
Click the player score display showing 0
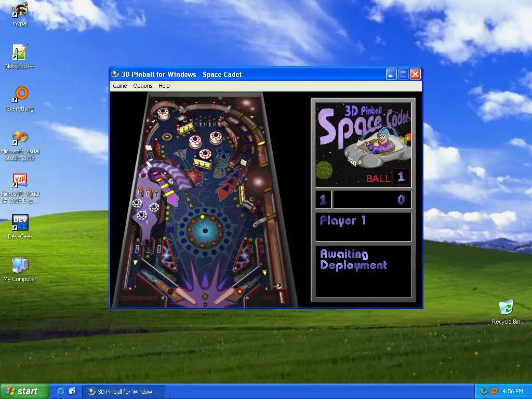pos(372,199)
